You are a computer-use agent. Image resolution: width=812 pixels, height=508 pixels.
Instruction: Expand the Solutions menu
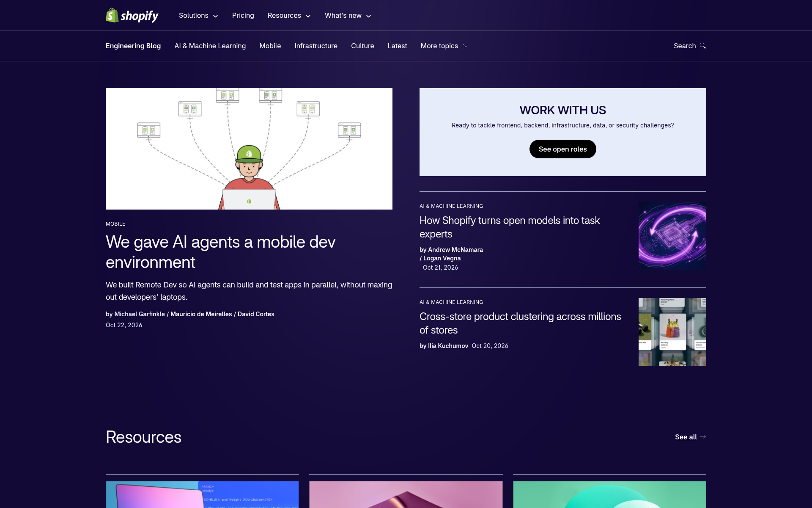198,15
